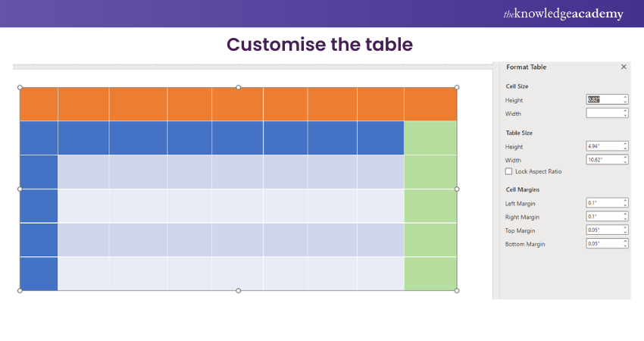Click the Left Margin input field
This screenshot has height=341, width=644.
604,203
